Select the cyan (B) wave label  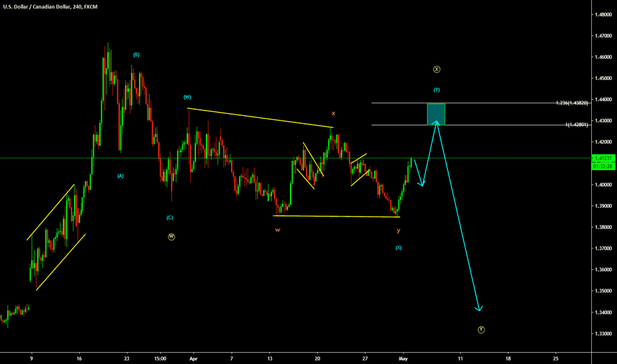click(136, 55)
